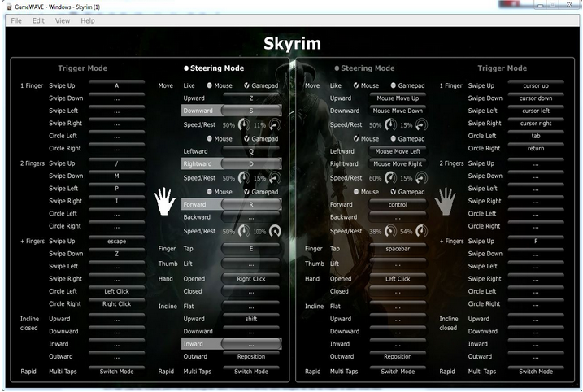Select Gamepad for right panel upward/downward movement
This screenshot has height=392, width=583.
[x=394, y=85]
